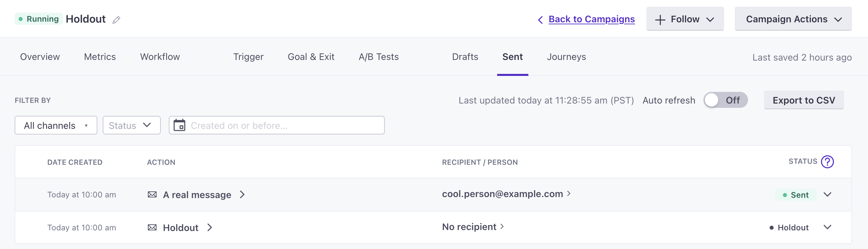Screen dimensions: 868x249
Task: Click the Created on or before input field
Action: click(x=276, y=125)
